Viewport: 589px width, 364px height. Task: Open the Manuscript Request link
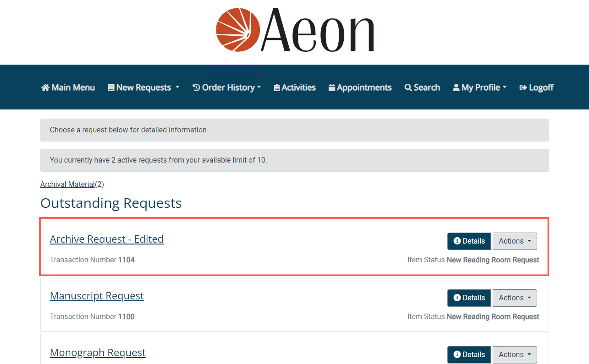click(97, 296)
